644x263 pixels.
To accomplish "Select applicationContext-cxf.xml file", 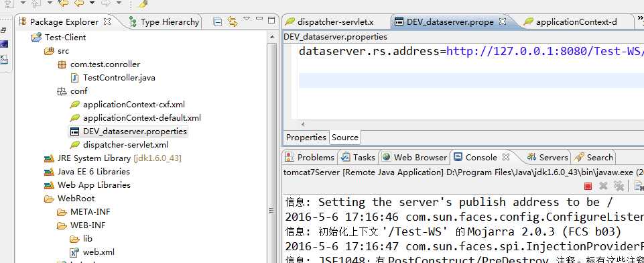I will click(127, 105).
